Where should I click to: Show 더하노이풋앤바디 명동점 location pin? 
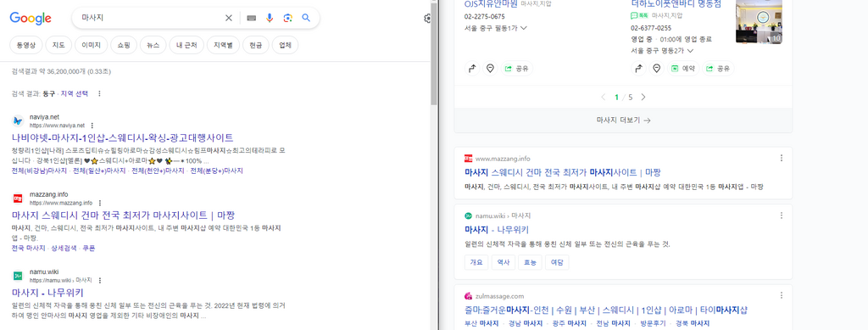[x=657, y=69]
